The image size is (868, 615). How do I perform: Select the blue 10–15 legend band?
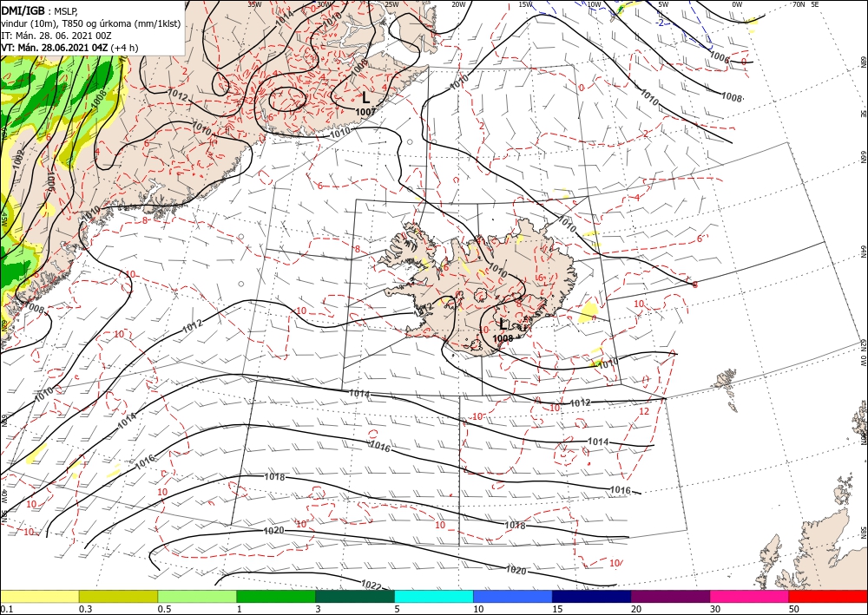tap(513, 596)
